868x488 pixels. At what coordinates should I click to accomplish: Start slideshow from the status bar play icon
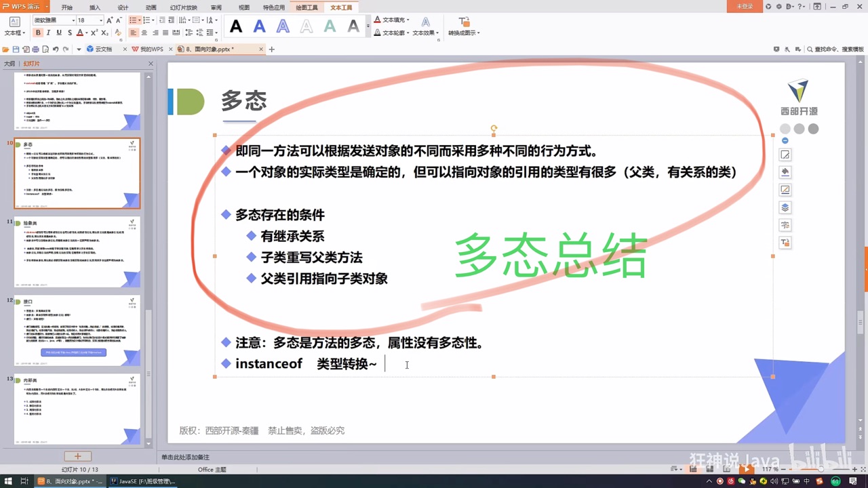point(746,469)
